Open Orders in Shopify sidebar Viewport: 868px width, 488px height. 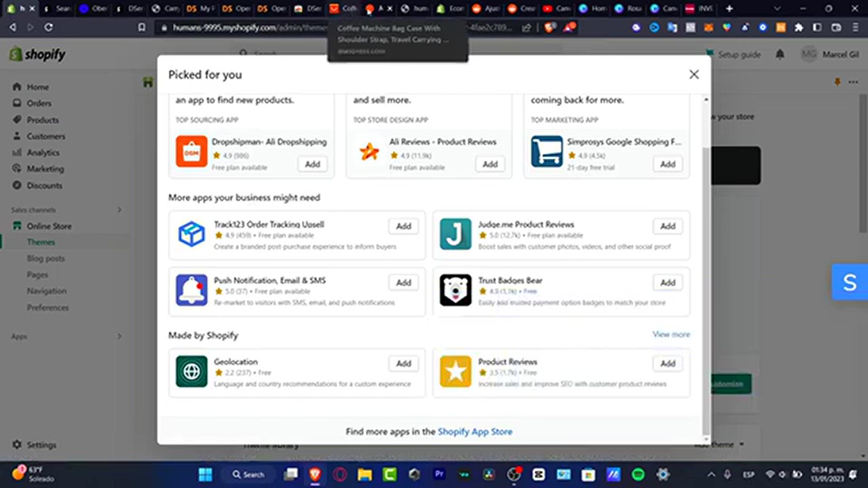(39, 103)
